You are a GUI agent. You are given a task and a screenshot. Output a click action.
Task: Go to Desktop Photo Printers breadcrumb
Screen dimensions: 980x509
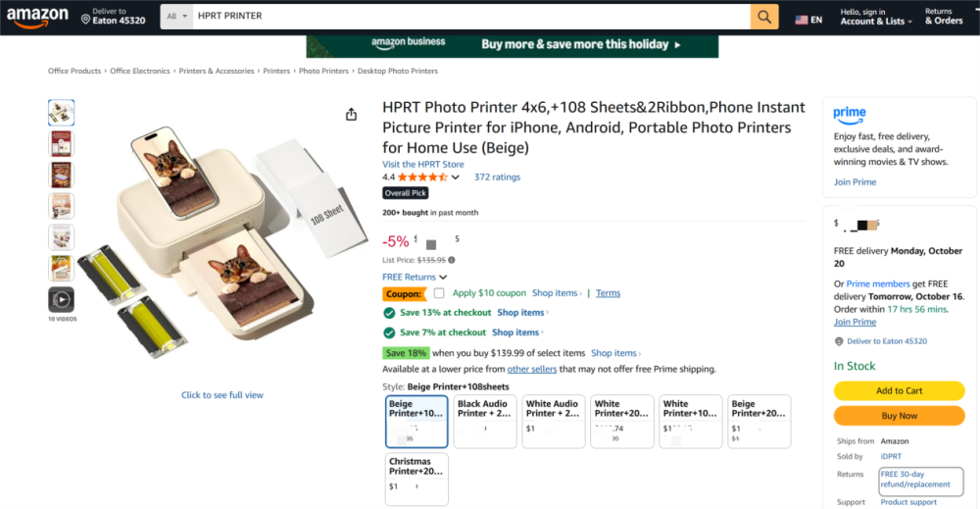pos(397,72)
